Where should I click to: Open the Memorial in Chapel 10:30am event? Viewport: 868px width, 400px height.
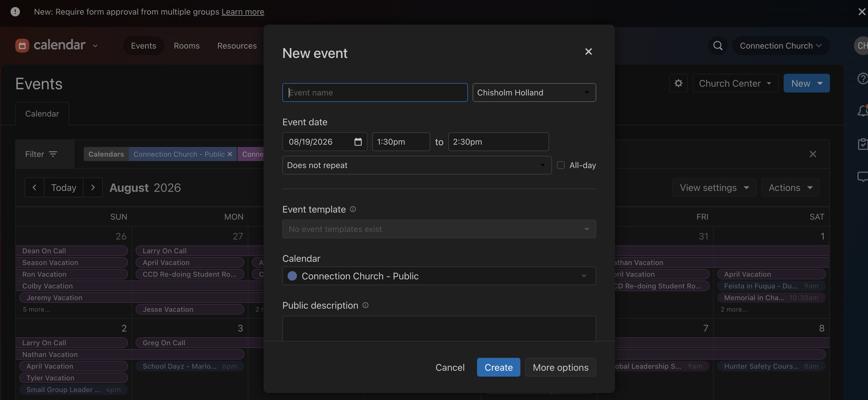pyautogui.click(x=771, y=298)
